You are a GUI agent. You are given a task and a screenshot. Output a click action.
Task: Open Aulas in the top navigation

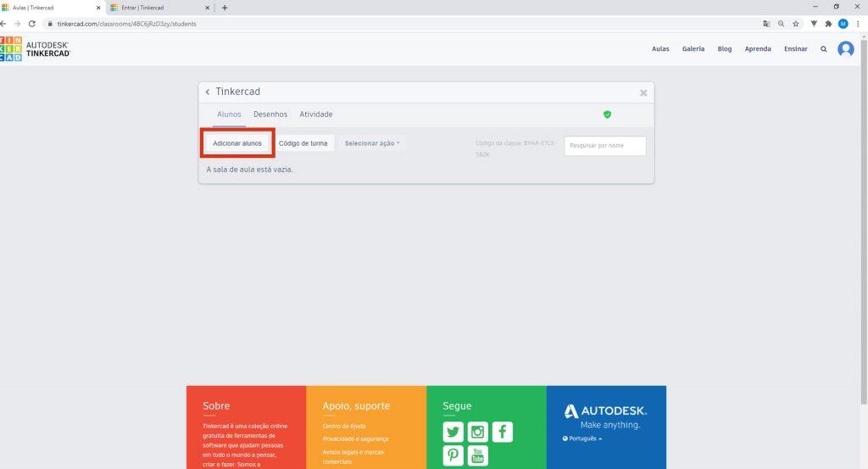point(659,49)
